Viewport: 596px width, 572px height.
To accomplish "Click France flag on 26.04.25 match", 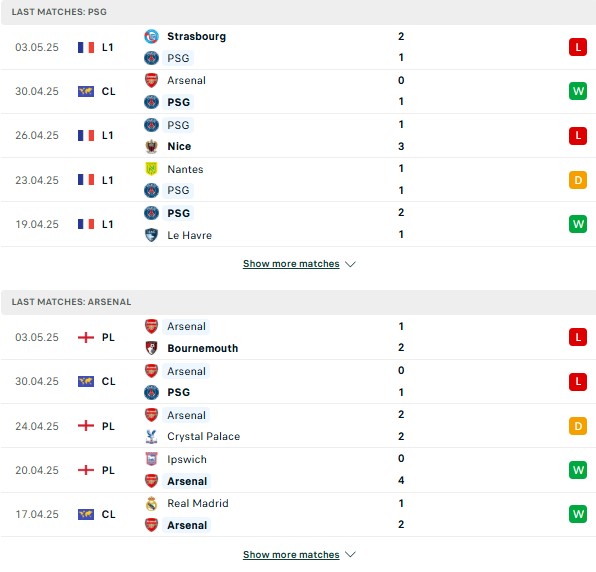I will (x=86, y=135).
